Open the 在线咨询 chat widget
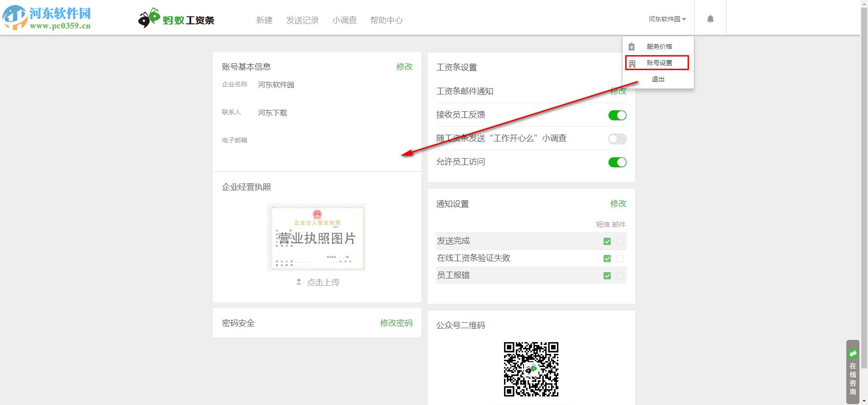868x405 pixels. point(853,372)
